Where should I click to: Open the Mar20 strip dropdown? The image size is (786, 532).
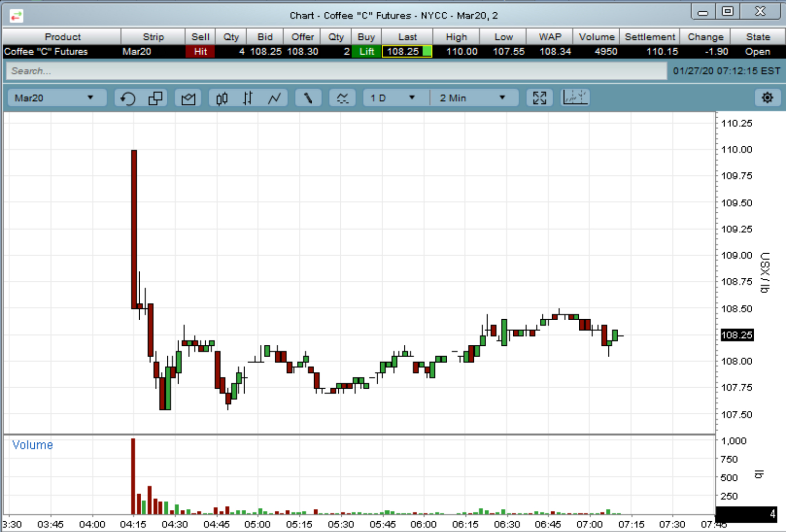(57, 98)
